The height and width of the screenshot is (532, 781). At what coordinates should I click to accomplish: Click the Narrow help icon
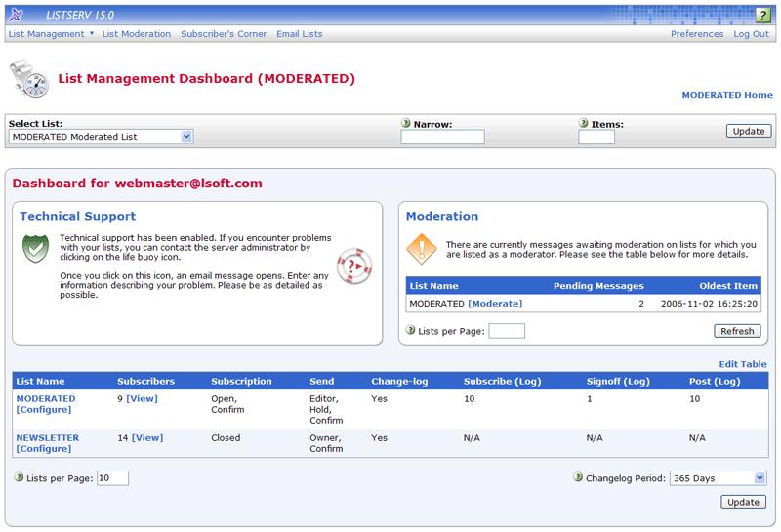click(x=406, y=123)
